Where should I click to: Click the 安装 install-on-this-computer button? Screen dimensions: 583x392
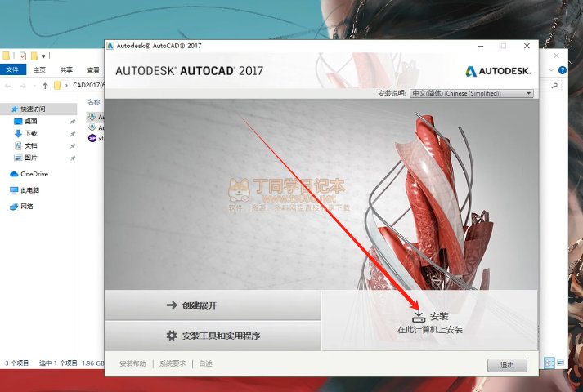point(430,320)
